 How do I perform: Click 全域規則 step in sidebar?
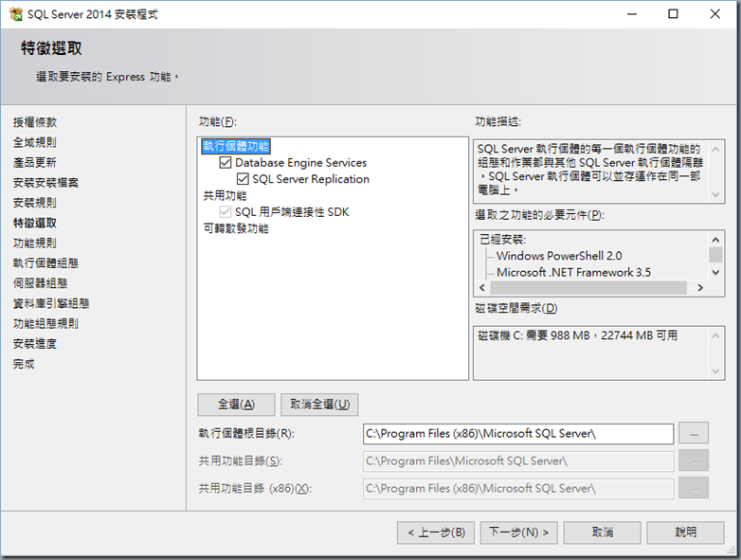point(35,142)
